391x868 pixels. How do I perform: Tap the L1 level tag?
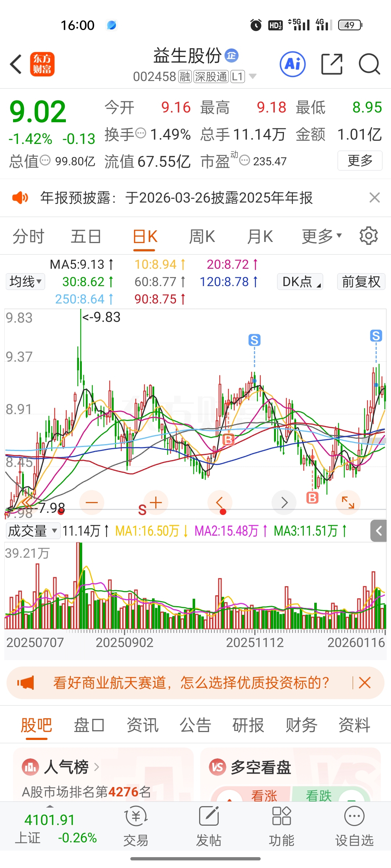(x=237, y=77)
